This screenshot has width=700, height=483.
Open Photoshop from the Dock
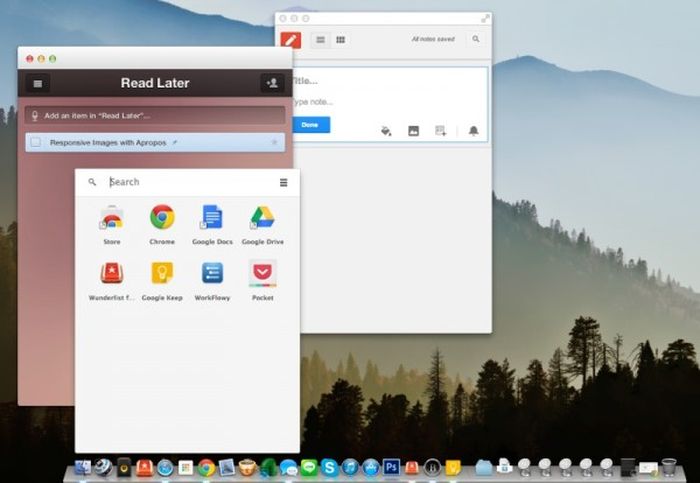391,467
